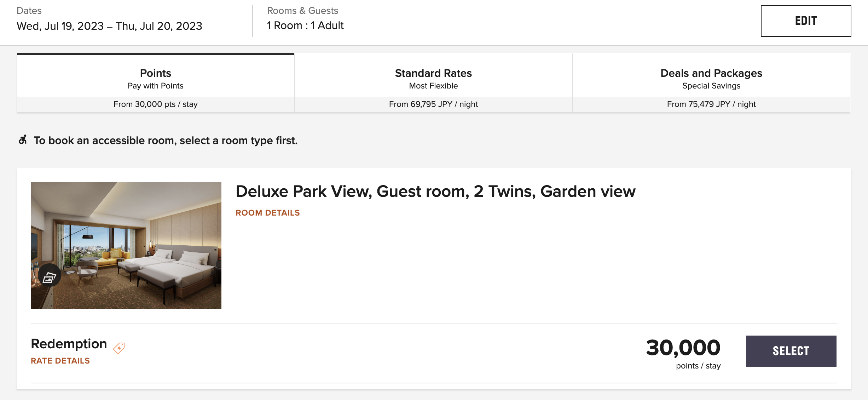Click the accessible room notice text
This screenshot has width=868, height=400.
coord(166,141)
